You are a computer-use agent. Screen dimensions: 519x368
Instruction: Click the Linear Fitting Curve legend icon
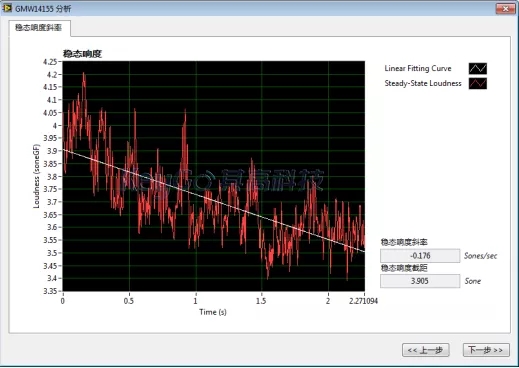[x=478, y=68]
